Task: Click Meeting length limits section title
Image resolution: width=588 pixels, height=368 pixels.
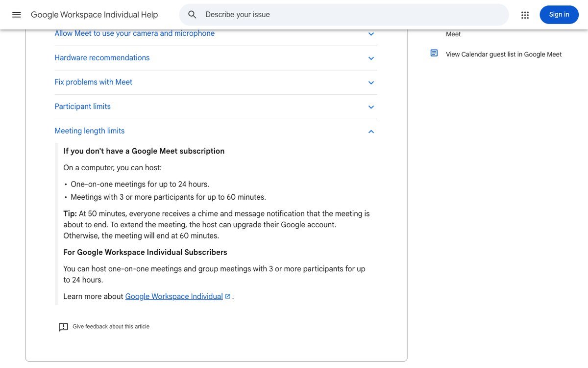Action: click(90, 131)
